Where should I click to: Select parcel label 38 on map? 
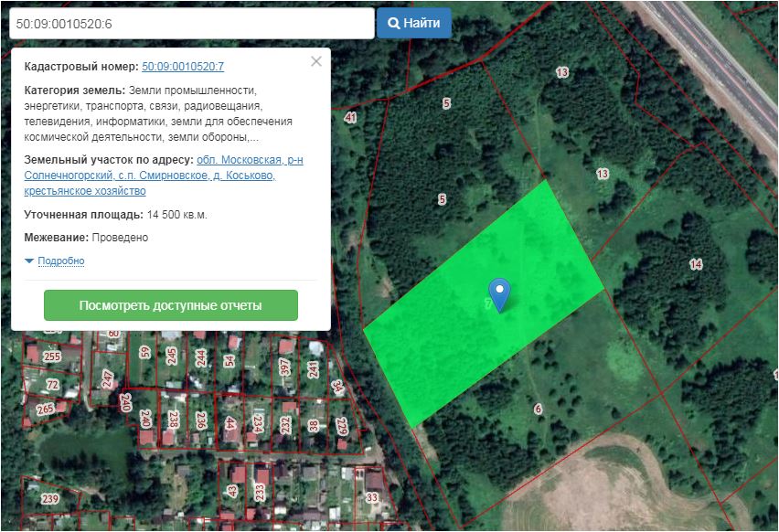(x=314, y=425)
